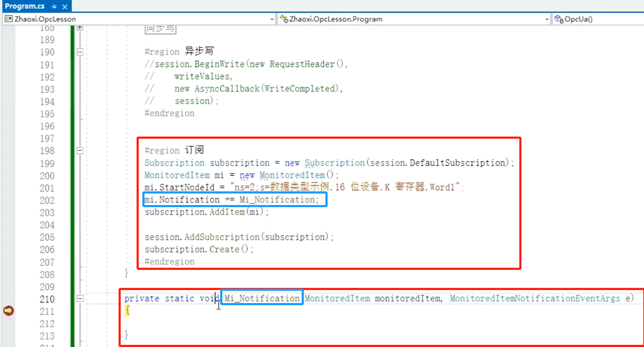
Task: Collapse the 订阅 region at line 198
Action: pyautogui.click(x=80, y=151)
